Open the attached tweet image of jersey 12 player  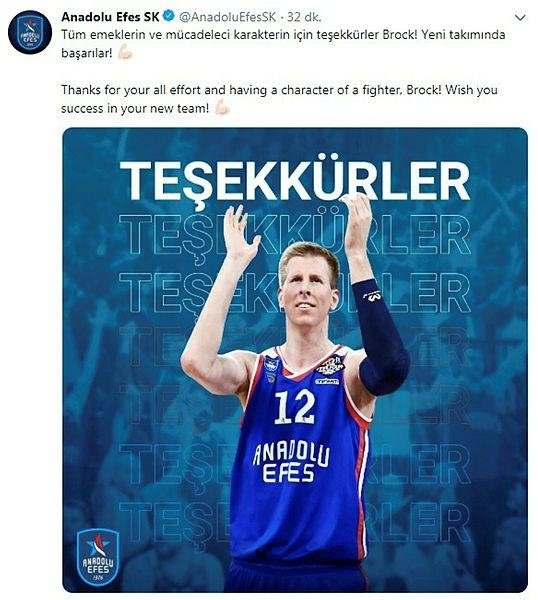pyautogui.click(x=295, y=360)
